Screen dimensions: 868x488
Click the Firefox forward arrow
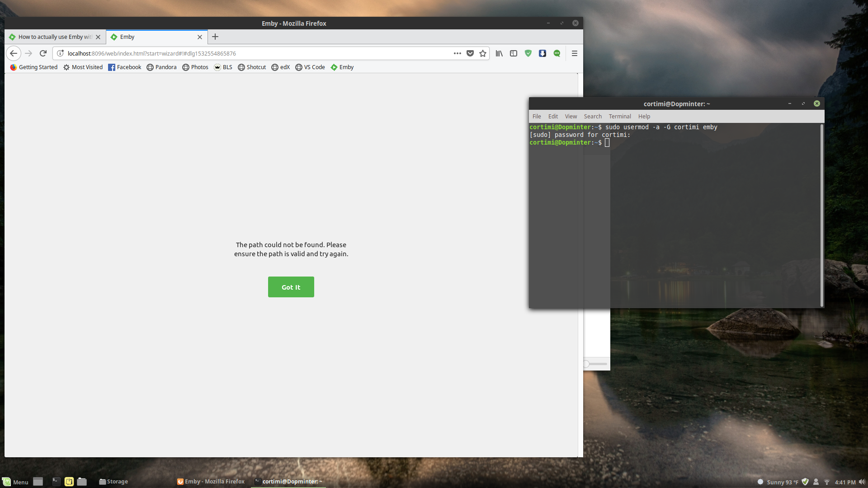(x=28, y=53)
